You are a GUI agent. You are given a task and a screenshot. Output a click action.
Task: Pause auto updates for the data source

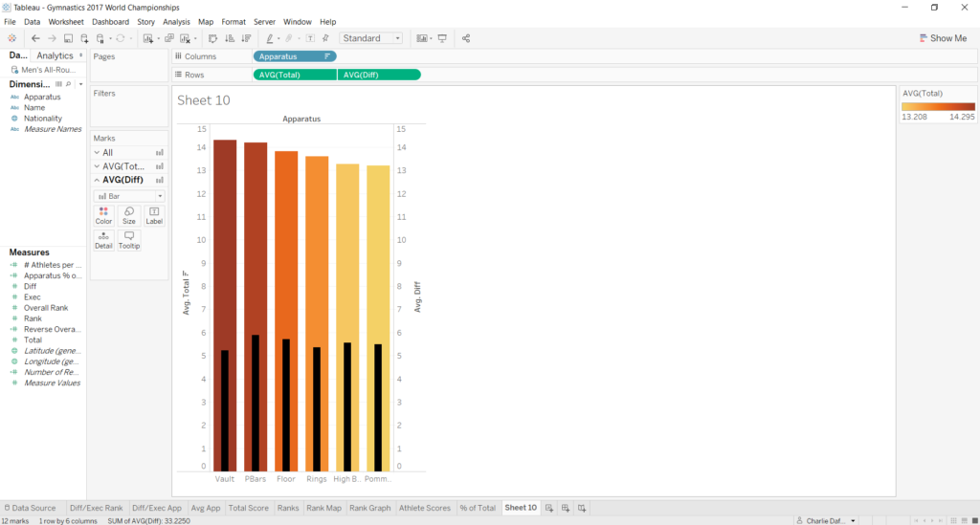point(100,38)
